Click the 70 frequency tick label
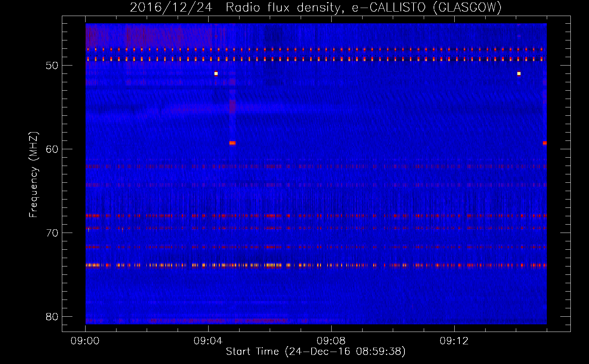This screenshot has width=589, height=364. [52, 233]
